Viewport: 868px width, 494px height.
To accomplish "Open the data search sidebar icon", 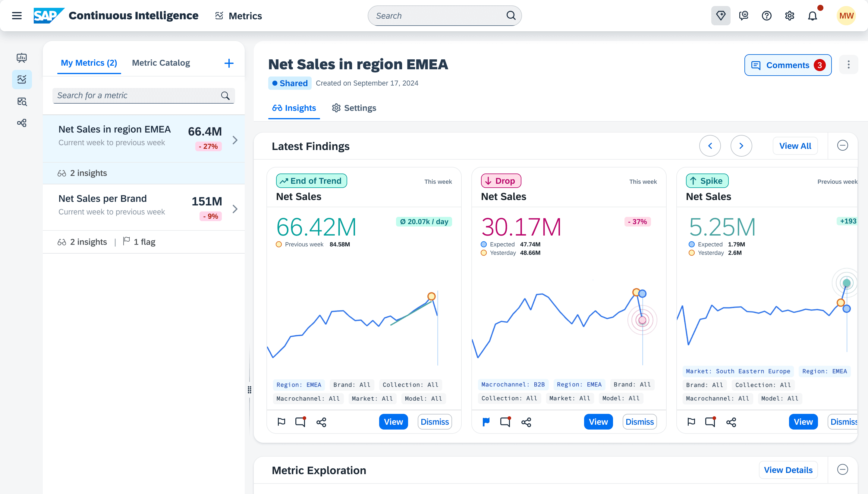I will tap(22, 102).
